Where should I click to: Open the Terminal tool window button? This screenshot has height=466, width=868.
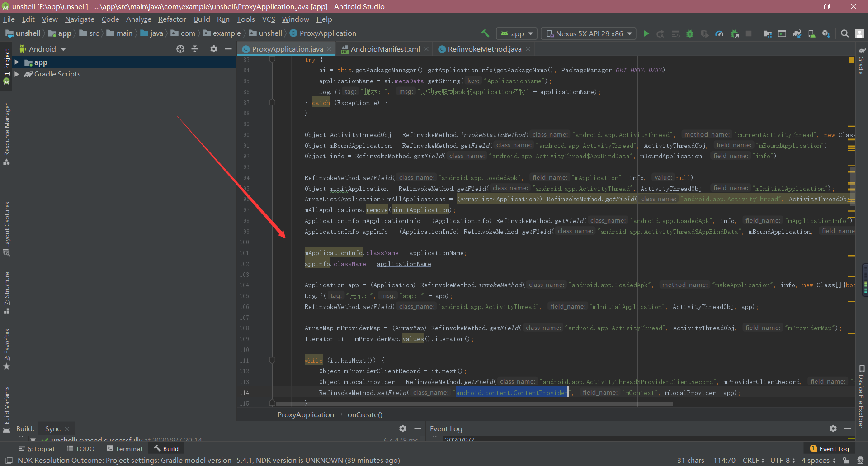click(124, 449)
